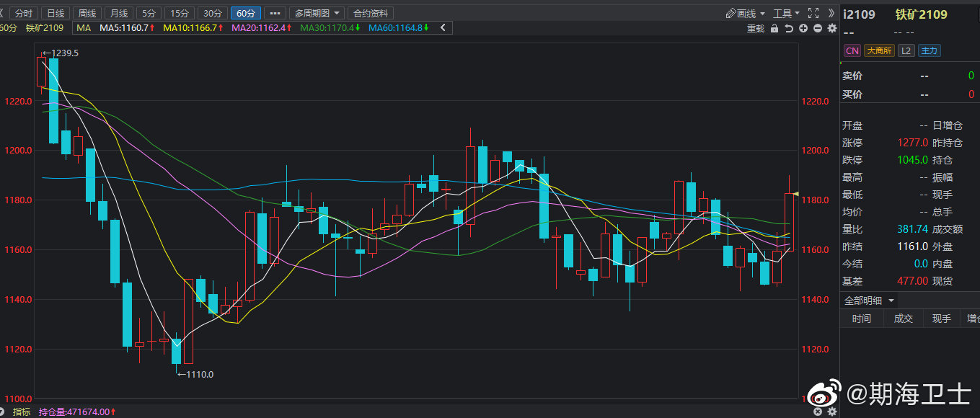Toggle fullscreen chart view
The width and height of the screenshot is (980, 418).
pos(813,13)
